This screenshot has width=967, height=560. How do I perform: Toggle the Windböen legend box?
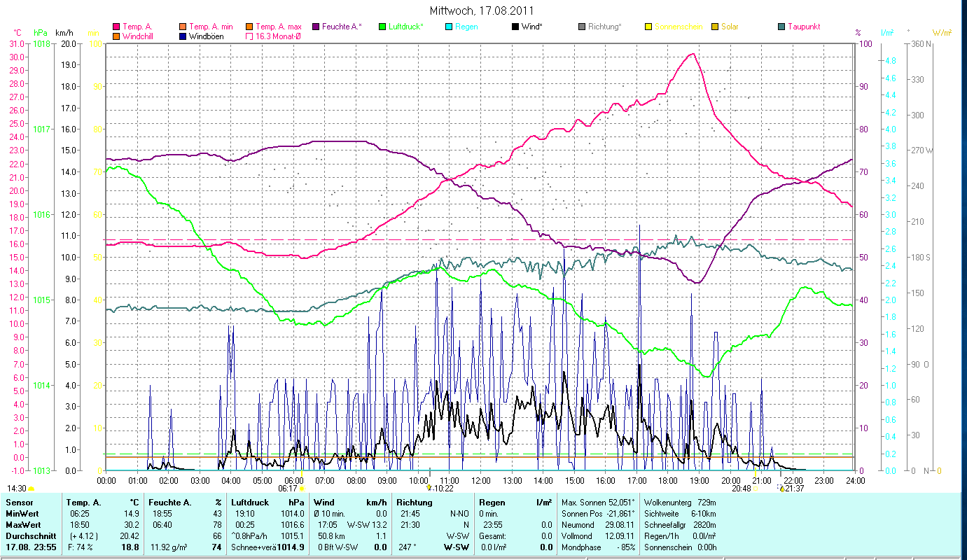[x=183, y=36]
